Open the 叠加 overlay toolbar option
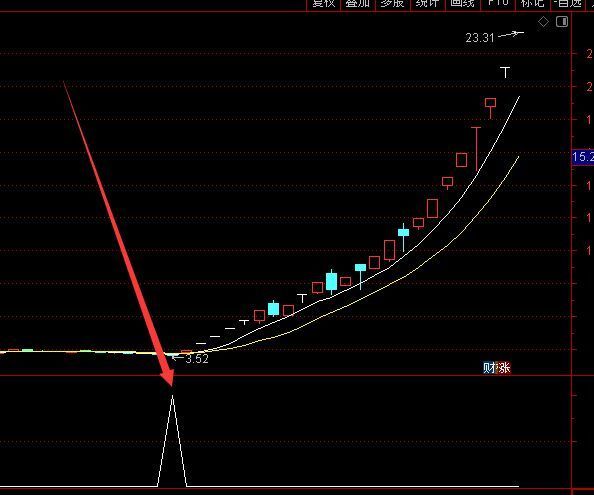This screenshot has height=495, width=594. point(358,3)
